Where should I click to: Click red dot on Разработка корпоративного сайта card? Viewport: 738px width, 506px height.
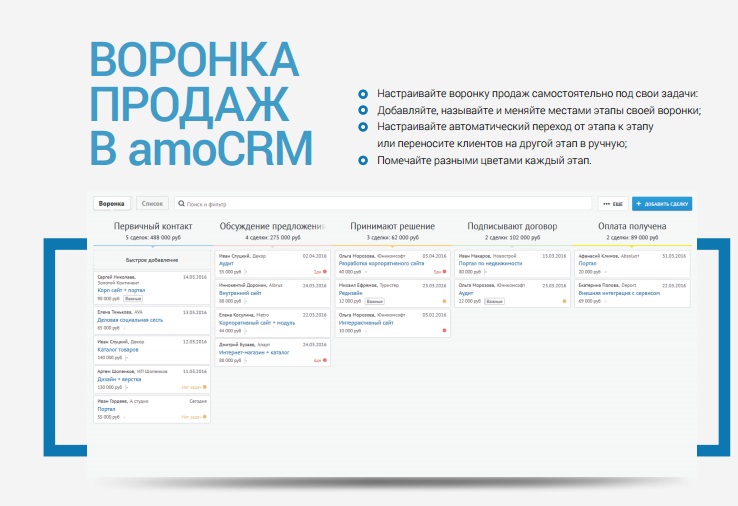pyautogui.click(x=444, y=272)
